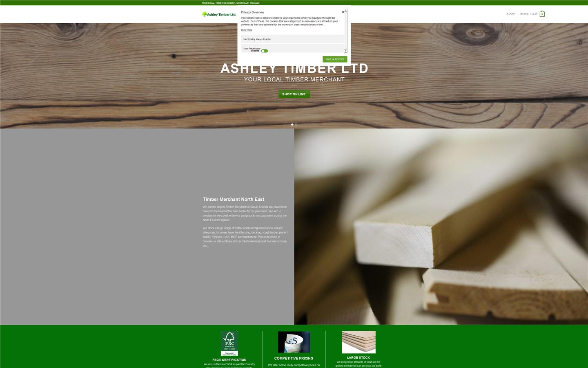Screen dimensions: 588x368
Task: Select the first carousel indicator dot
Action: coord(292,124)
